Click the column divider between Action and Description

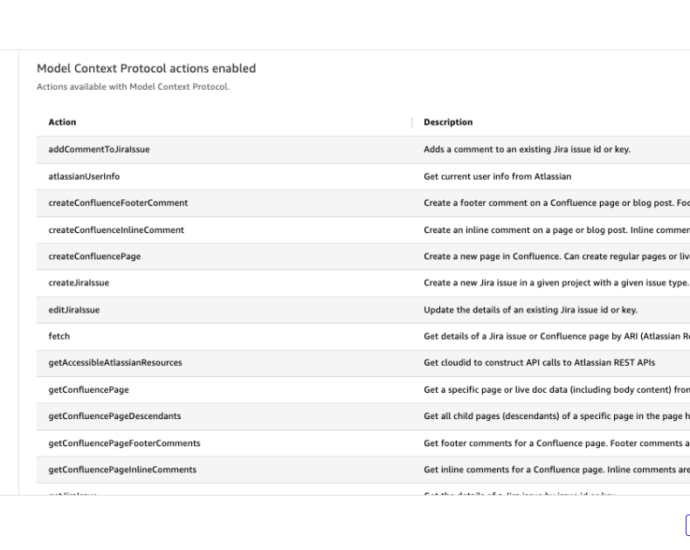412,122
